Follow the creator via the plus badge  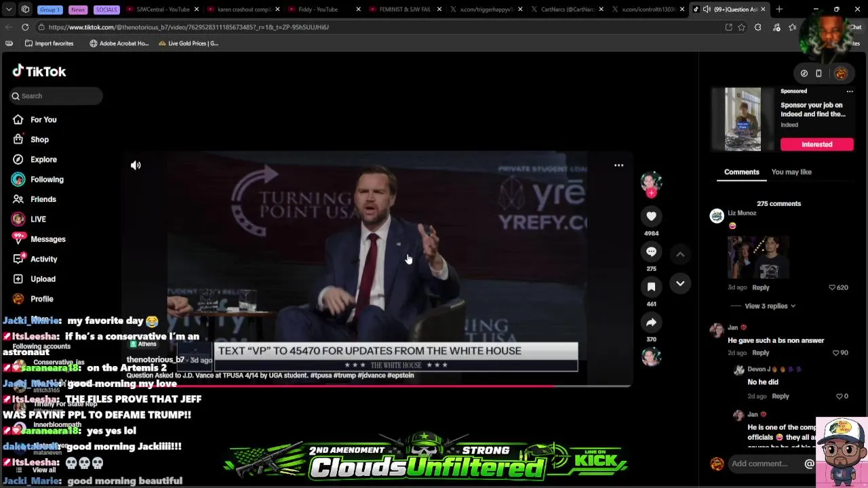coord(651,193)
